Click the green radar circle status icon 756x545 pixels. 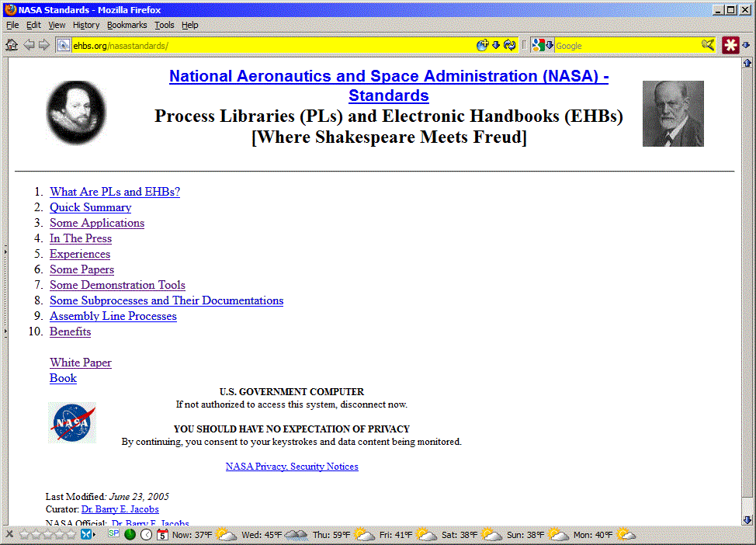click(130, 534)
